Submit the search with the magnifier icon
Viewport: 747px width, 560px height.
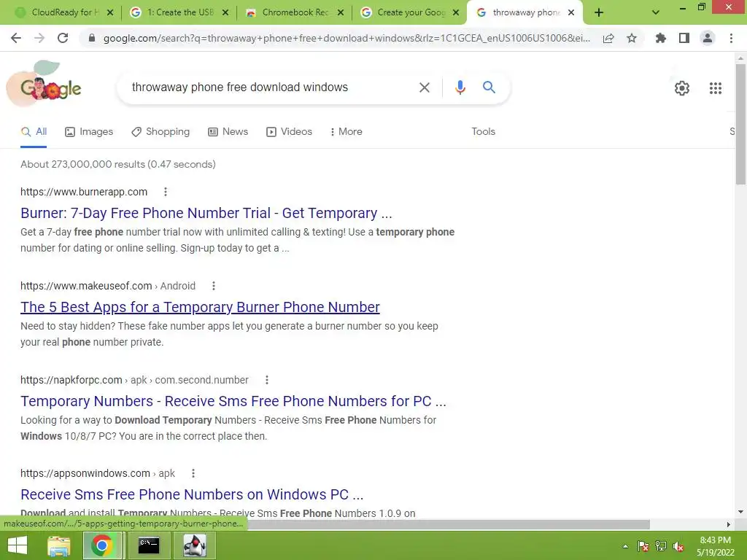(x=489, y=87)
